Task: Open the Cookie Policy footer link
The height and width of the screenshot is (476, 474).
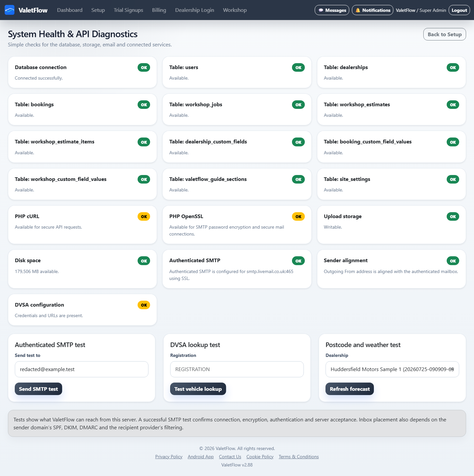Action: (260, 457)
